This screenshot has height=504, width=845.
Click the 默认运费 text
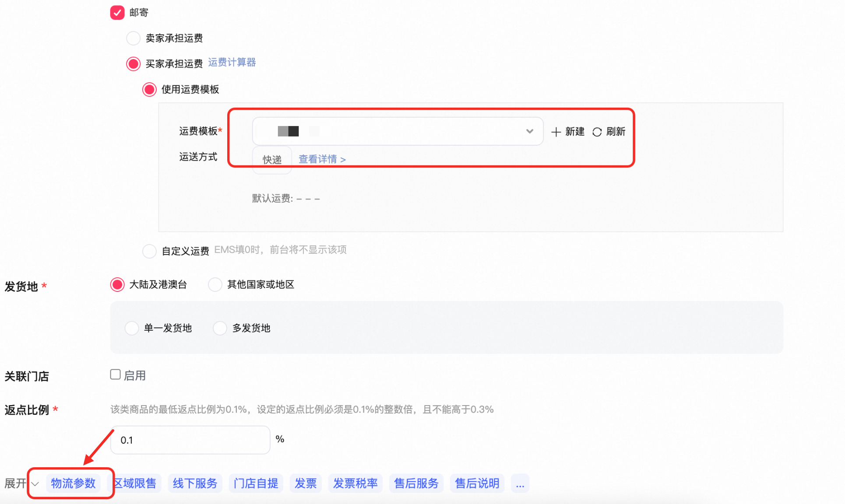pos(286,199)
